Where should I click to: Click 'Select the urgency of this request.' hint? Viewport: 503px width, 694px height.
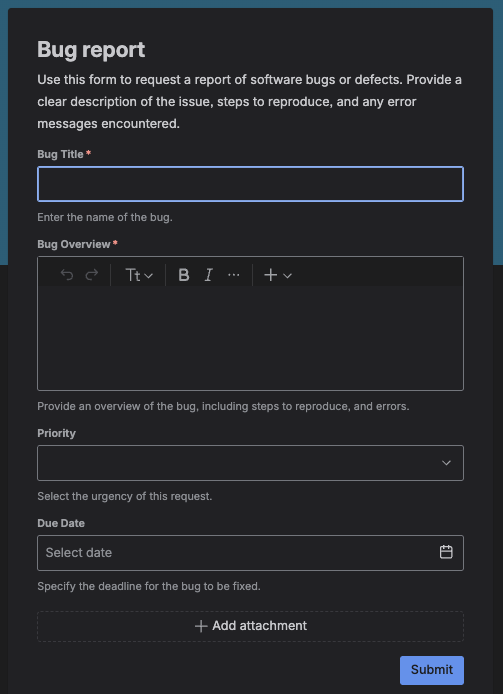tap(125, 497)
